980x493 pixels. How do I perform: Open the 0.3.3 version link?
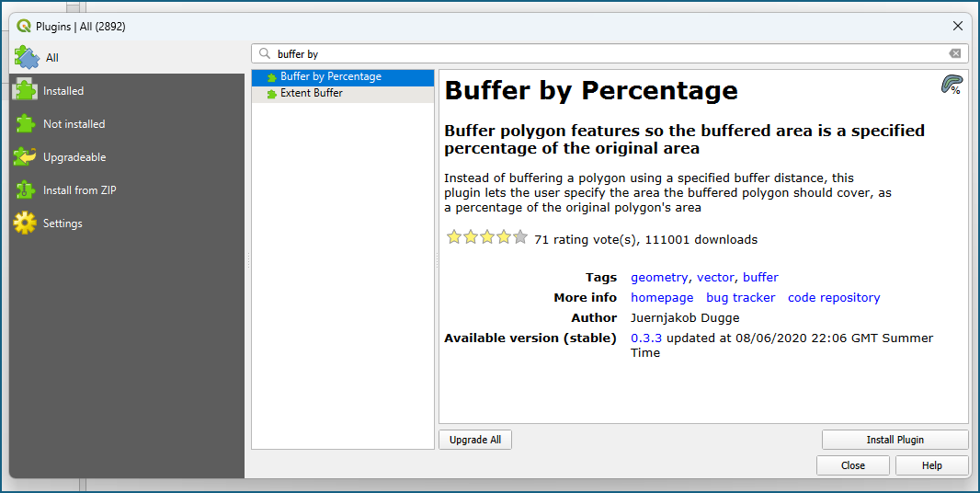click(646, 338)
